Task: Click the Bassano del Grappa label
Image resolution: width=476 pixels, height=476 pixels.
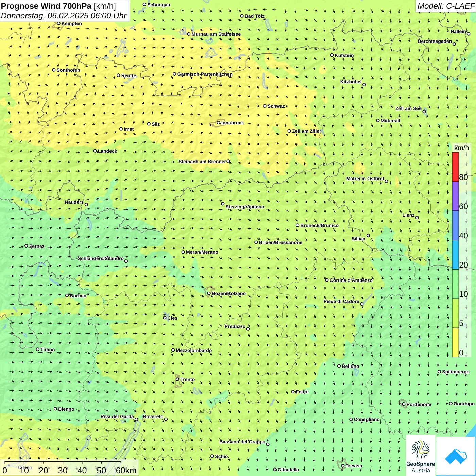Action: [x=242, y=442]
